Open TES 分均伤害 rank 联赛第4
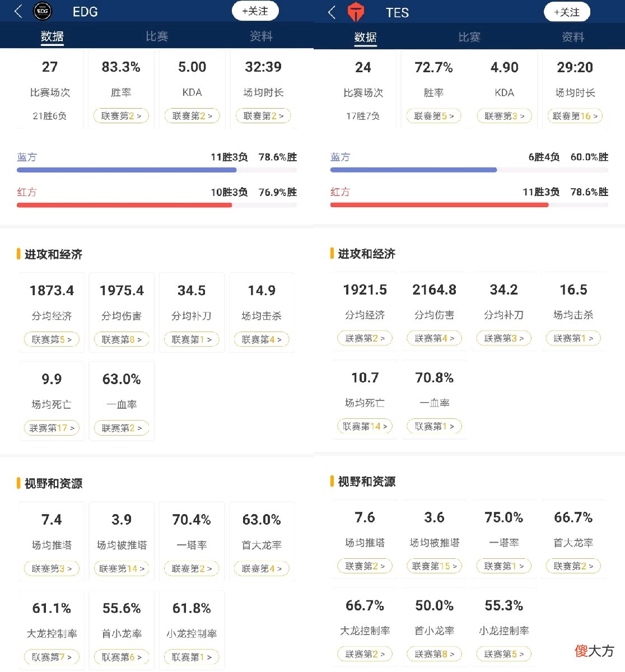Viewport: 625px width, 672px height. [x=435, y=338]
